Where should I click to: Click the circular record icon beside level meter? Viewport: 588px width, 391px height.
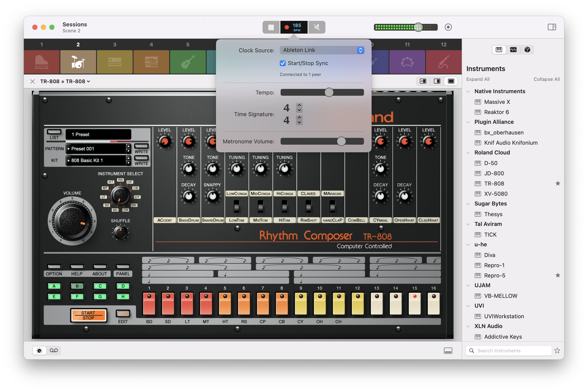pos(448,27)
